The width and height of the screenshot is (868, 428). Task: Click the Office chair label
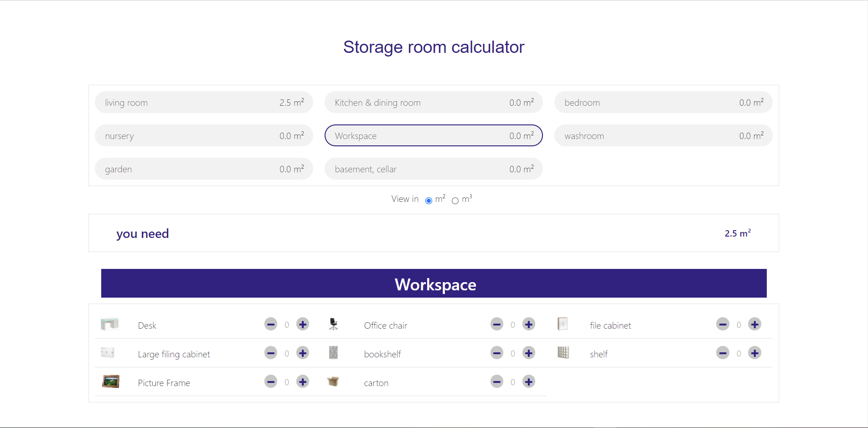(386, 325)
